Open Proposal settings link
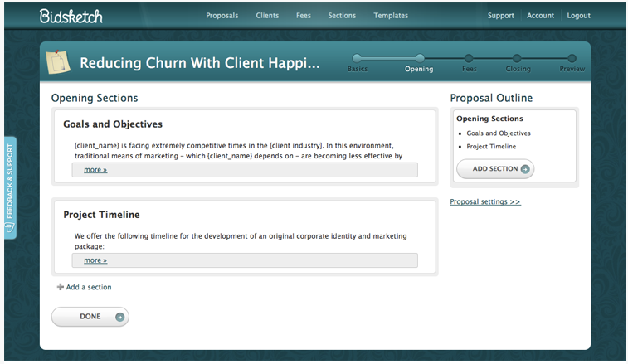The width and height of the screenshot is (628, 364). pyautogui.click(x=485, y=201)
